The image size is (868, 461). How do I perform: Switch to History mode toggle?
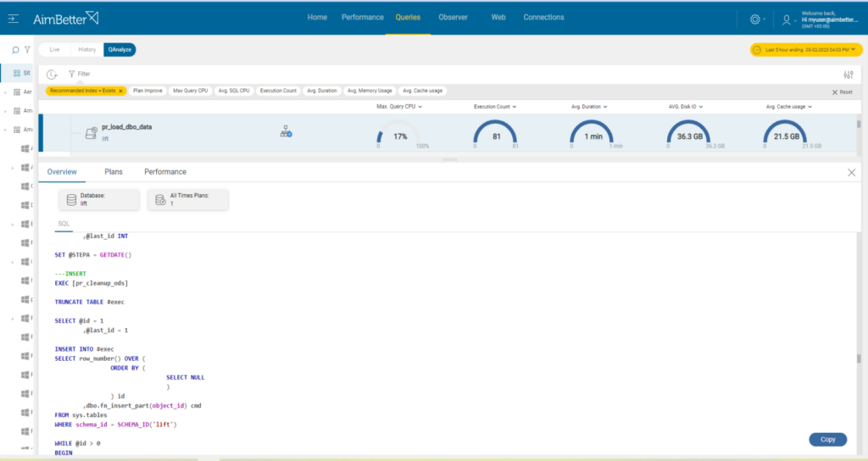87,50
